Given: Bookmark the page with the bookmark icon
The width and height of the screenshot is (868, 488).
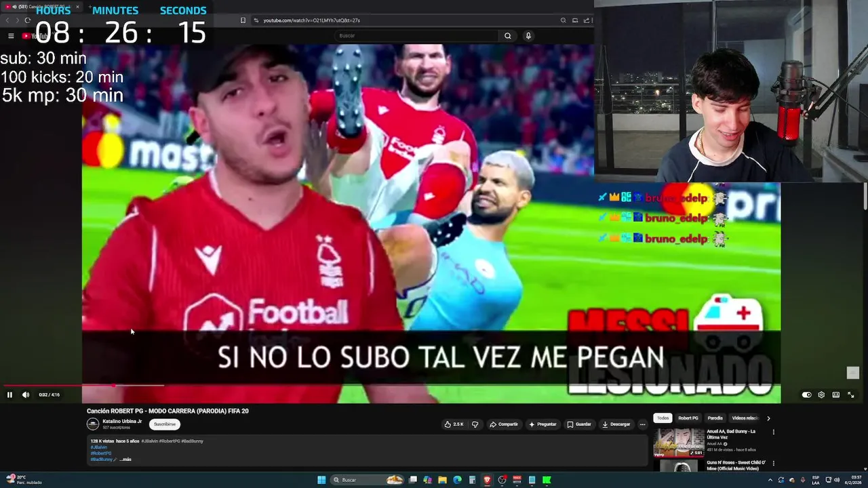Looking at the screenshot, I should coord(243,20).
